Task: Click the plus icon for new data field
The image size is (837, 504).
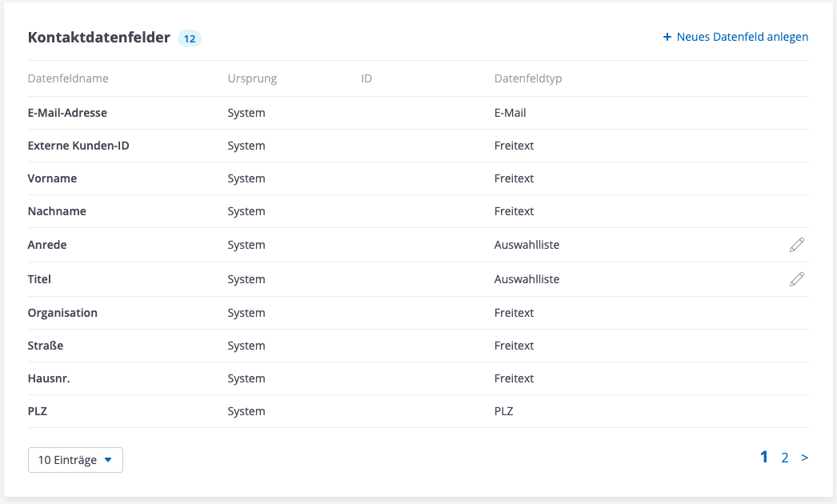Action: point(667,37)
